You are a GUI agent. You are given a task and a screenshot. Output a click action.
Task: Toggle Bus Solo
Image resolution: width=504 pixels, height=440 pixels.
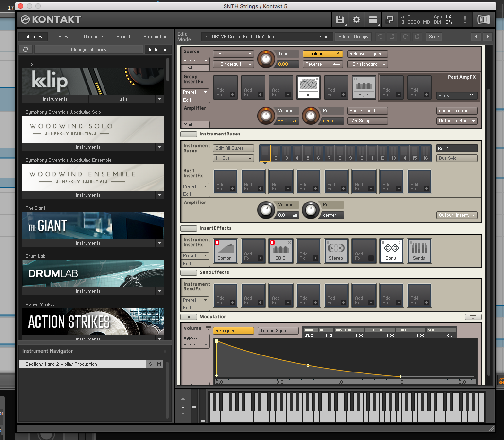pos(457,158)
